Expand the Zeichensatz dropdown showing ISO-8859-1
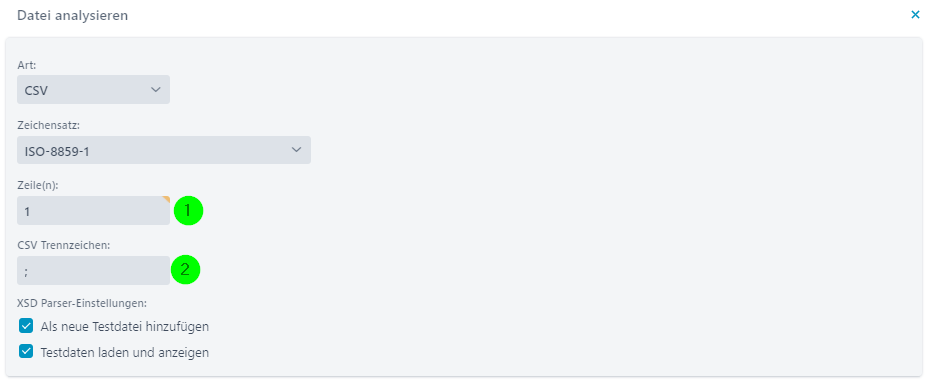The height and width of the screenshot is (381, 930). pyautogui.click(x=164, y=150)
